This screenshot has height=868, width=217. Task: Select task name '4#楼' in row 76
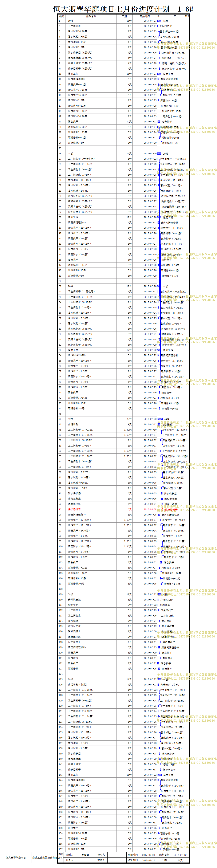coord(71,419)
